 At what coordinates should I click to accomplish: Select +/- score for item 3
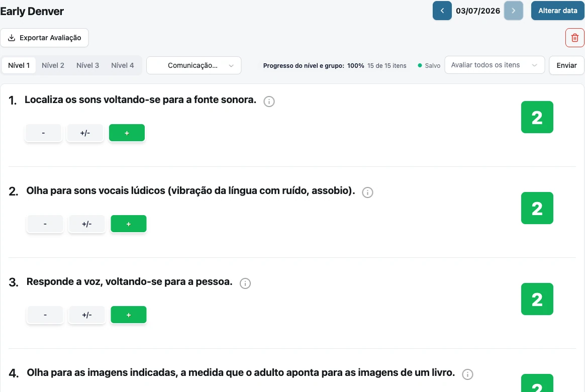(87, 315)
